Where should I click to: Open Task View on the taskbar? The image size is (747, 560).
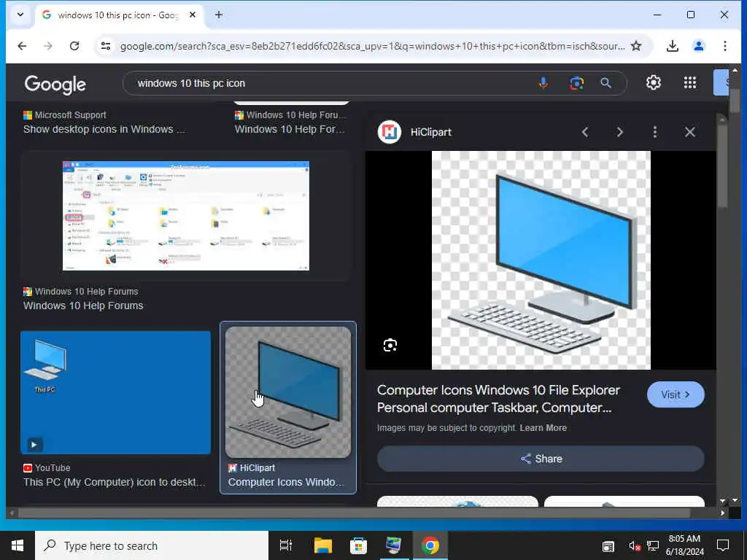coord(286,545)
